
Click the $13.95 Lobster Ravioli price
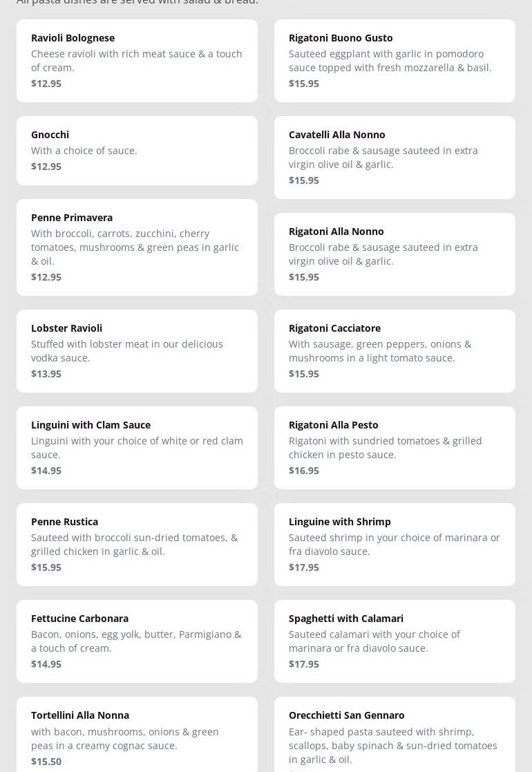tap(46, 374)
